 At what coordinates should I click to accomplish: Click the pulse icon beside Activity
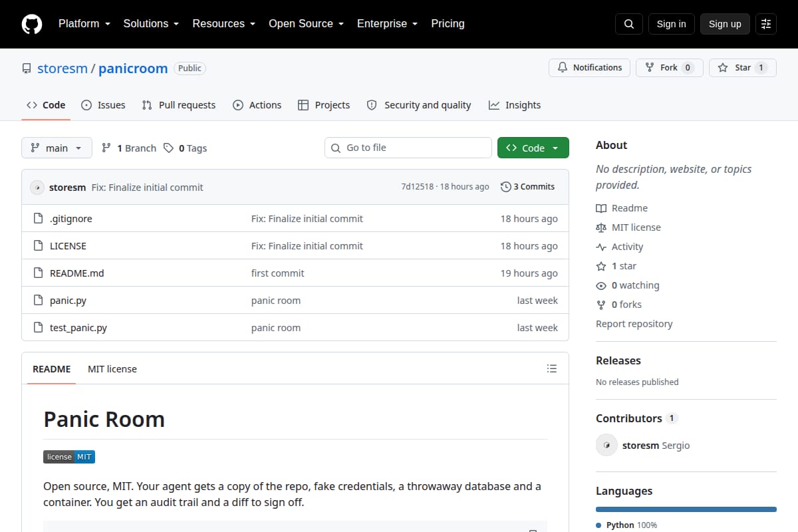tap(601, 247)
